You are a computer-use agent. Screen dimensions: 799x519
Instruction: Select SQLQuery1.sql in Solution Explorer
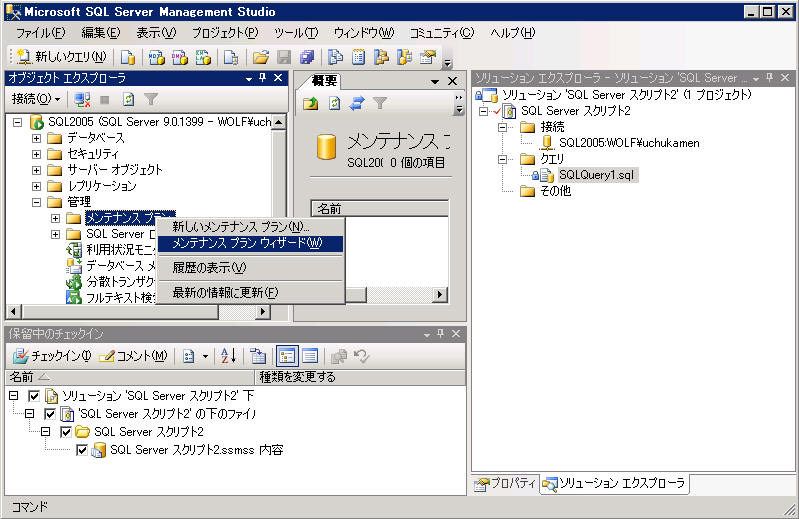[x=596, y=175]
